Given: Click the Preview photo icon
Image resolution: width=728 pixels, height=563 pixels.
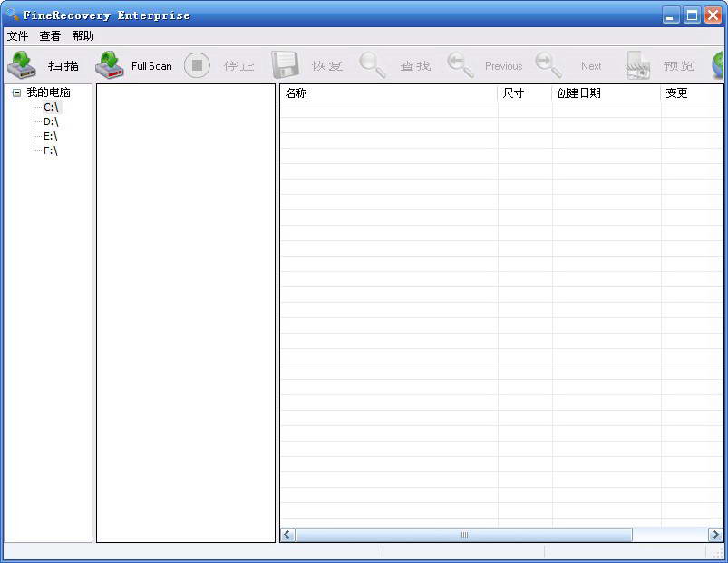Looking at the screenshot, I should 638,65.
